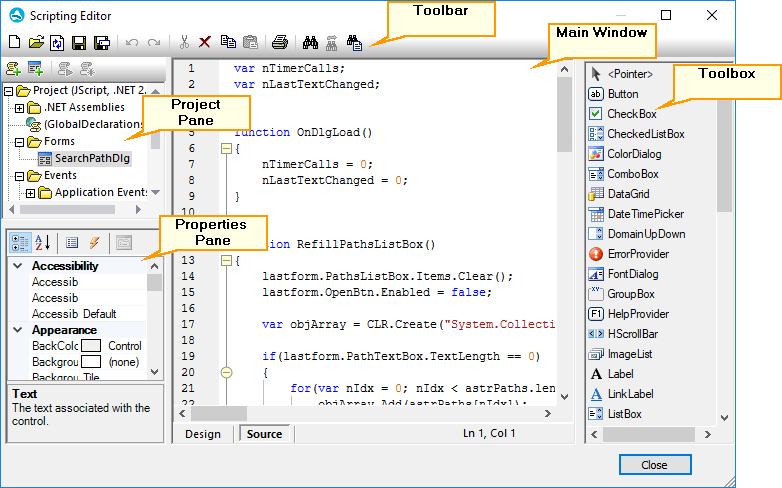Click the New script toolbar icon

click(x=14, y=43)
